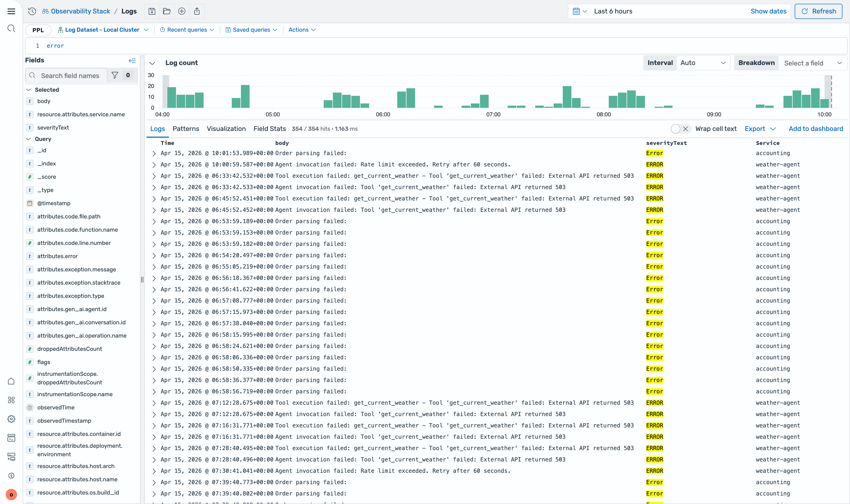Open the search icon in the left rail
Viewport: 850px width, 504px height.
tap(11, 28)
